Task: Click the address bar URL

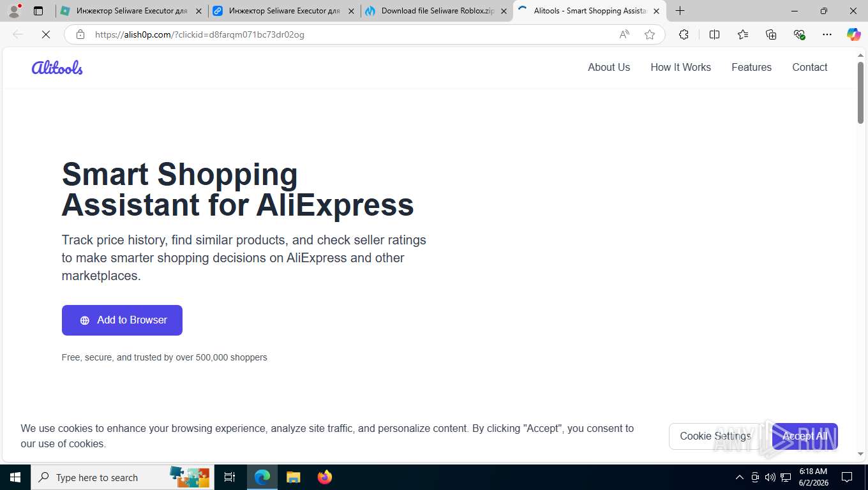Action: tap(200, 34)
